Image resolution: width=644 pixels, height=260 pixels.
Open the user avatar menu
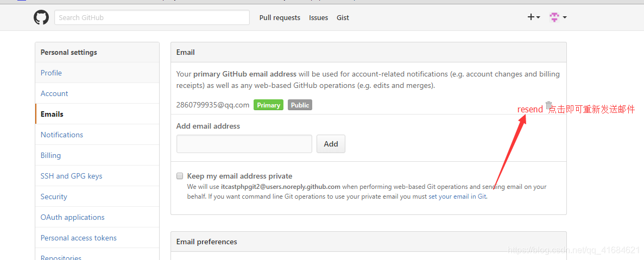(558, 17)
